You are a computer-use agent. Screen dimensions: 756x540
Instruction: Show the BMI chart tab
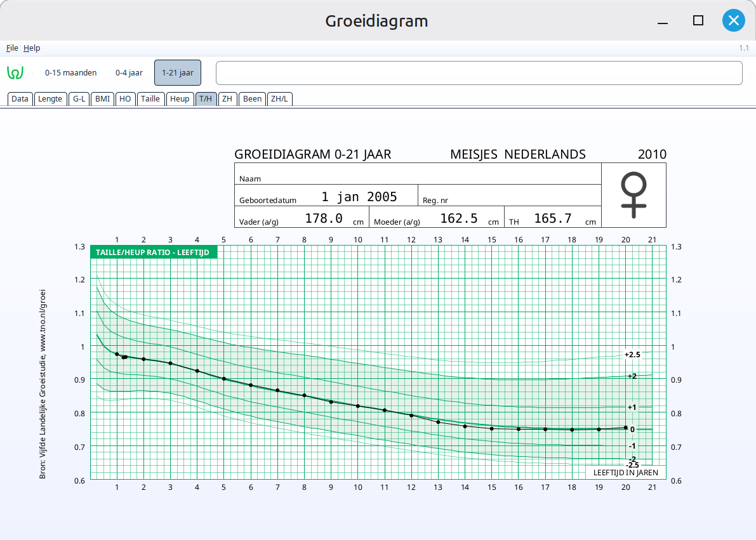(x=102, y=99)
